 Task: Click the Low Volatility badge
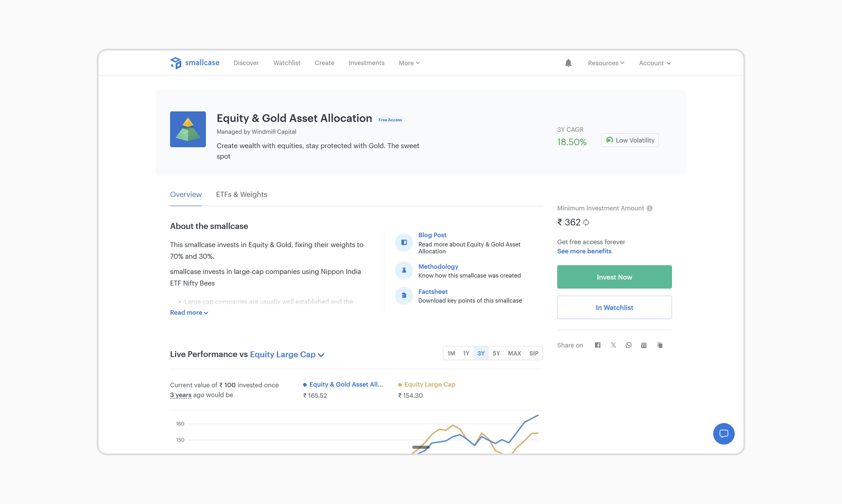click(x=630, y=140)
